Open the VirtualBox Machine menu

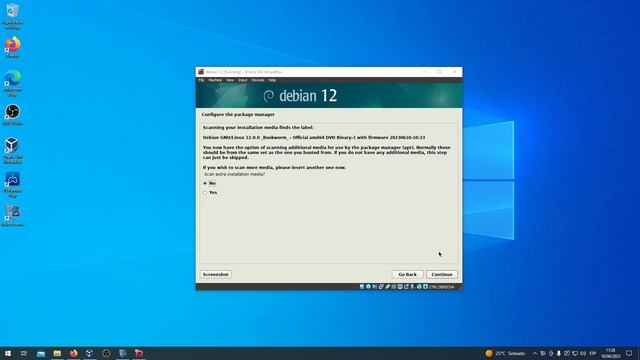[x=215, y=80]
